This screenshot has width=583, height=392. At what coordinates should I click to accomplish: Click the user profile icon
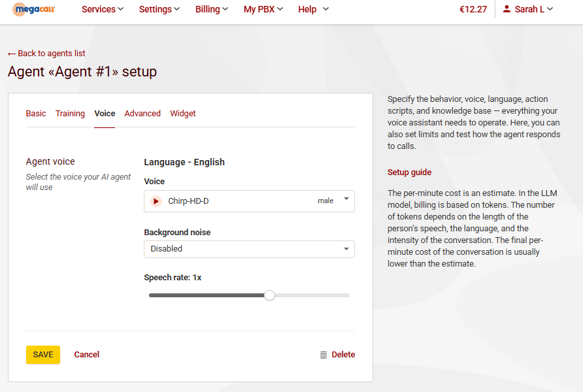(507, 9)
